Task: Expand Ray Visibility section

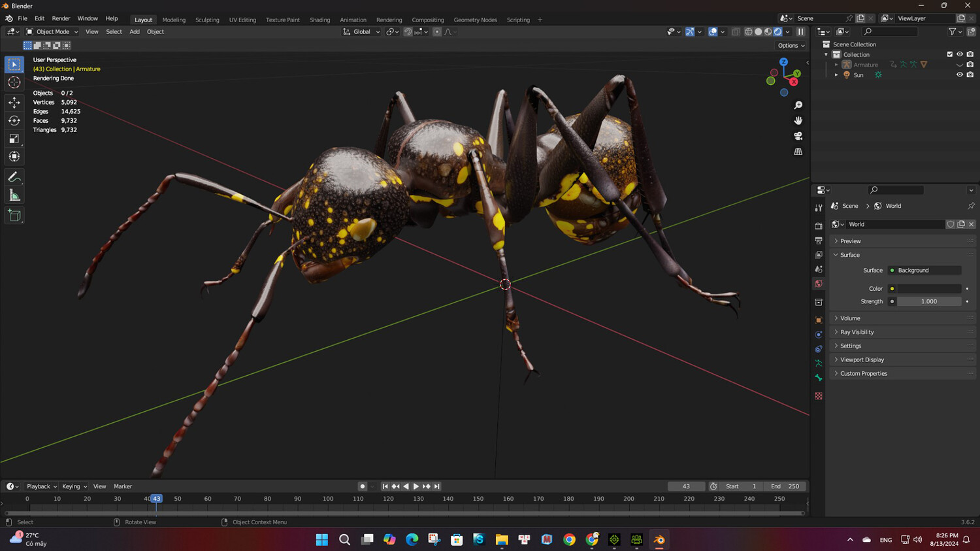Action: click(857, 332)
